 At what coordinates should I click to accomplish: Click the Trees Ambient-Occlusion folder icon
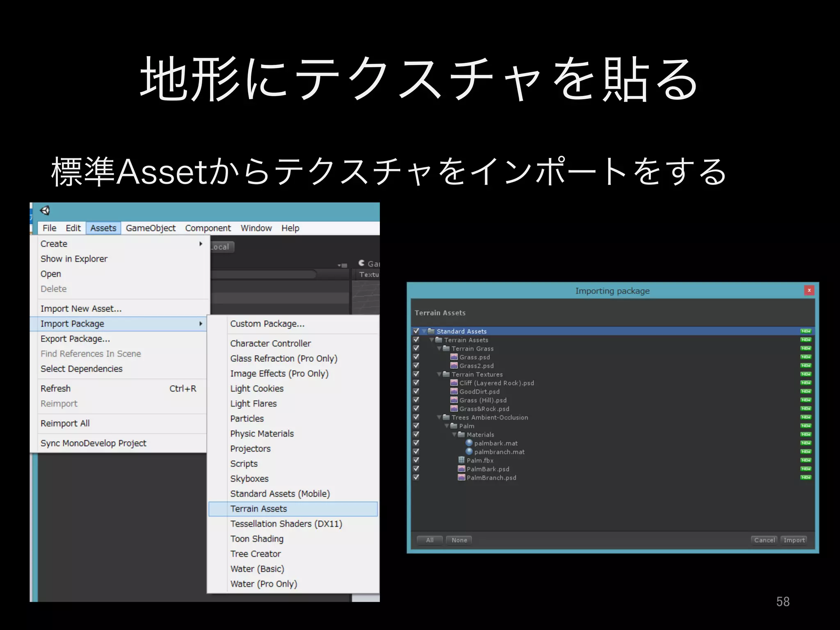(x=446, y=417)
